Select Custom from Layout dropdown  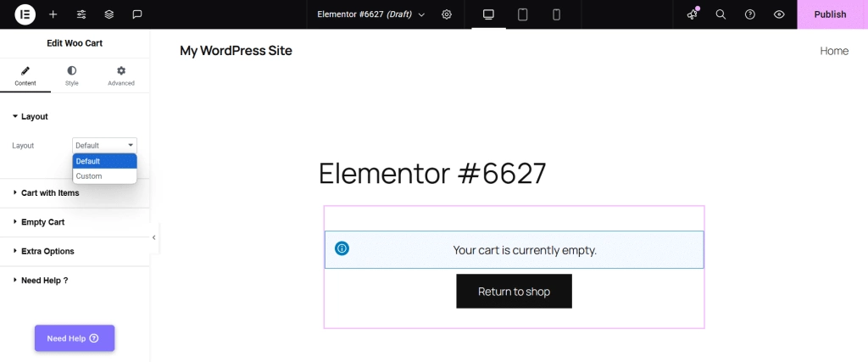pos(89,176)
